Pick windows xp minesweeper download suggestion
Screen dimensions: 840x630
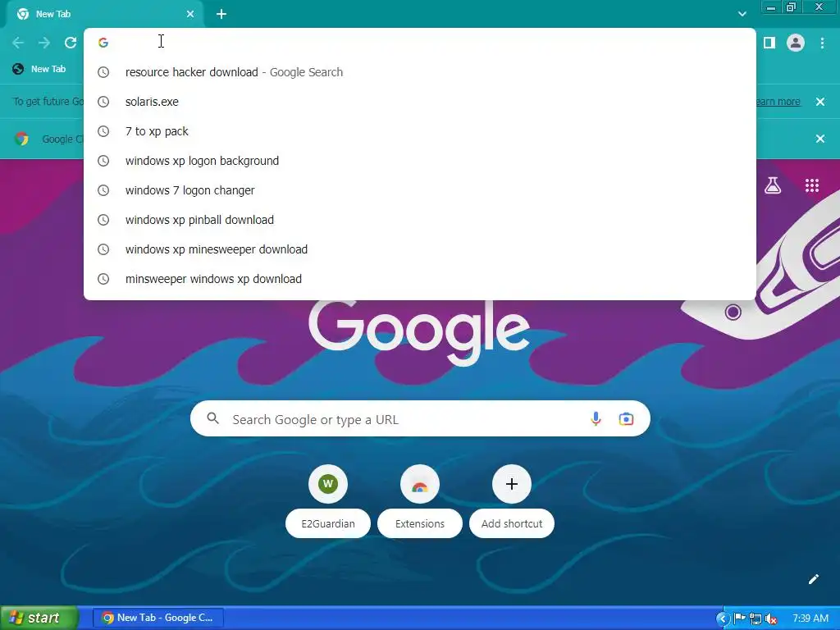[420, 249]
